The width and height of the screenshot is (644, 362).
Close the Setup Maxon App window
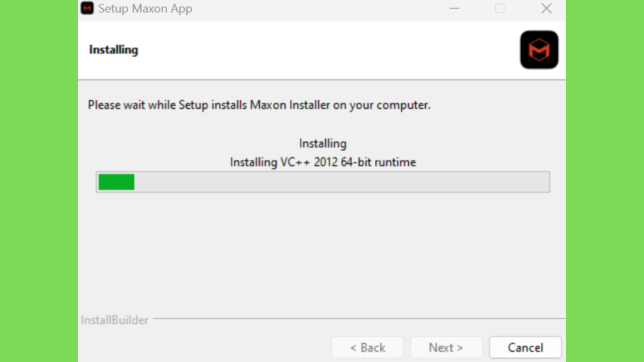pos(547,8)
